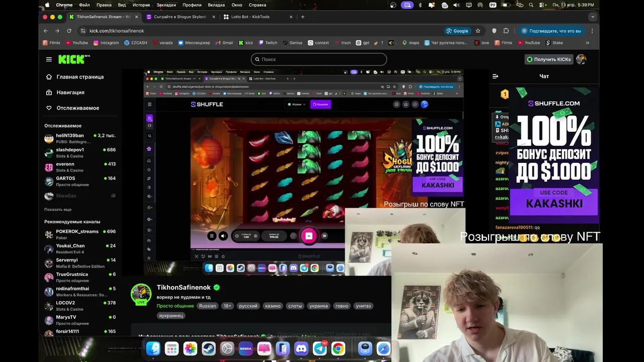Open the heliN139ban followed channel

pos(80,138)
